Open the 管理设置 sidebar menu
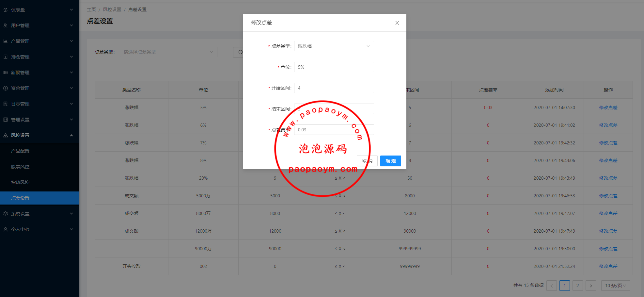 pos(39,120)
